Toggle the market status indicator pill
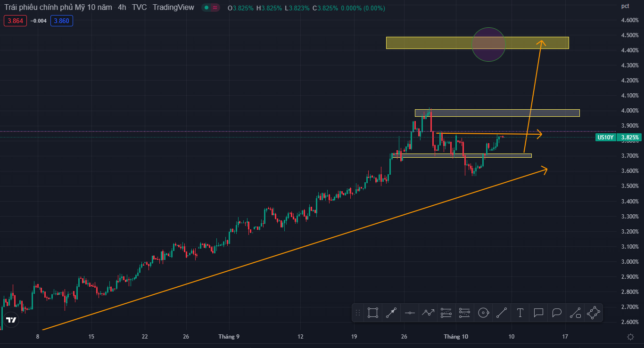The height and width of the screenshot is (348, 644). tap(210, 8)
